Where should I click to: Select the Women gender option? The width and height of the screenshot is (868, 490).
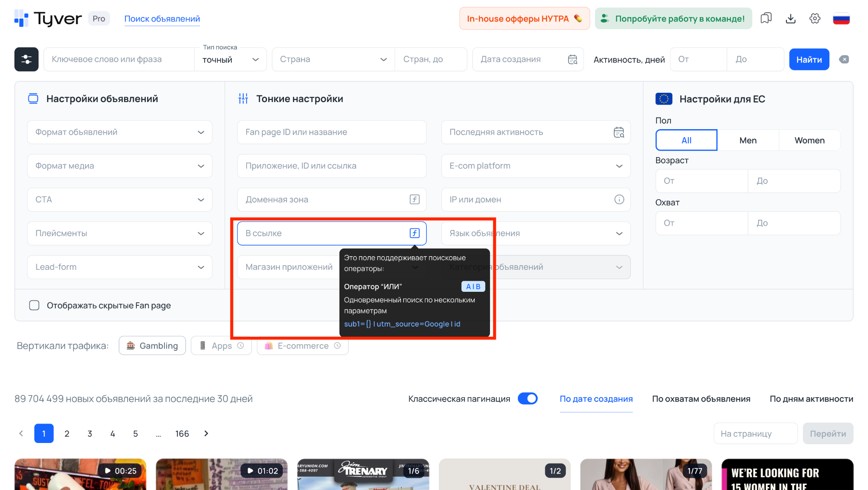pyautogui.click(x=809, y=140)
